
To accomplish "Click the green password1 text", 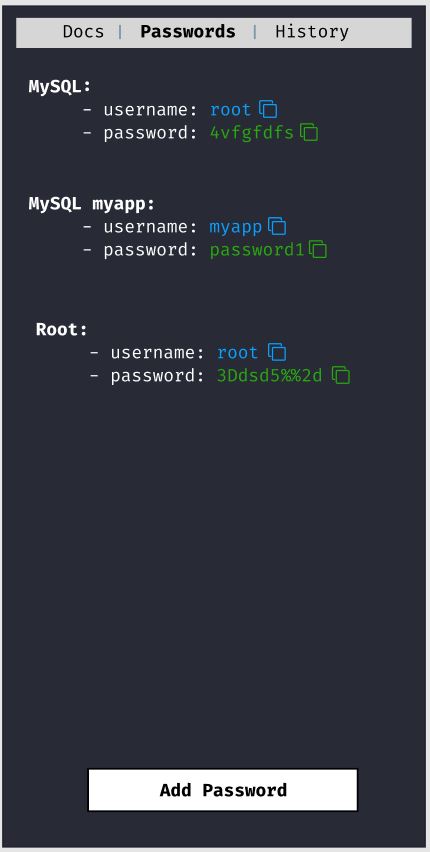I will [x=257, y=250].
